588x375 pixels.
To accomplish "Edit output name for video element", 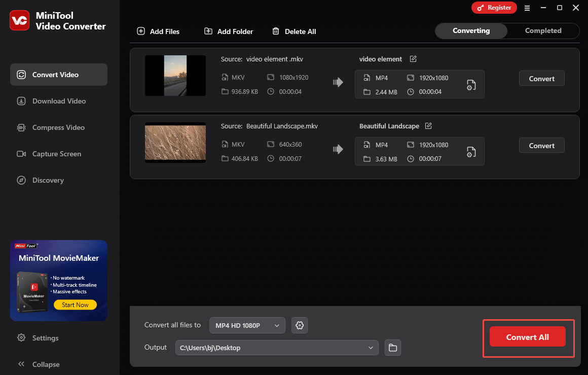I will click(x=413, y=59).
